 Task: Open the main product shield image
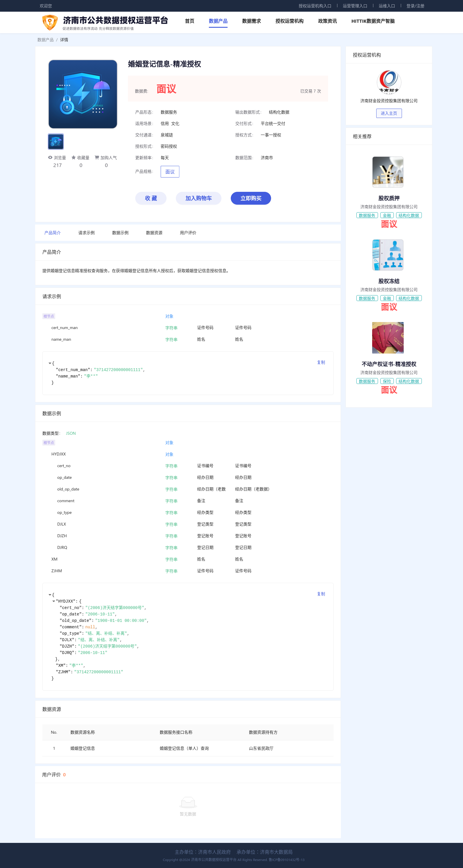coord(83,94)
